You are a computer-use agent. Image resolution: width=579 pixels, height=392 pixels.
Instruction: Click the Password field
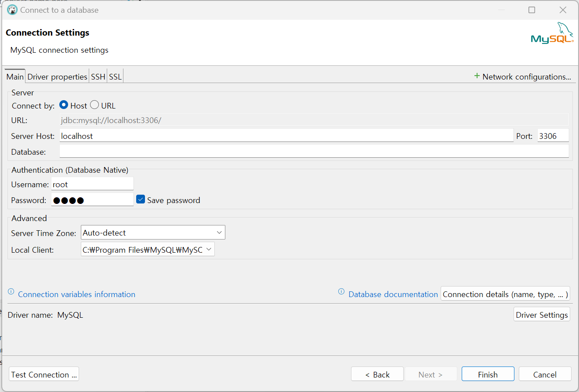pyautogui.click(x=92, y=200)
